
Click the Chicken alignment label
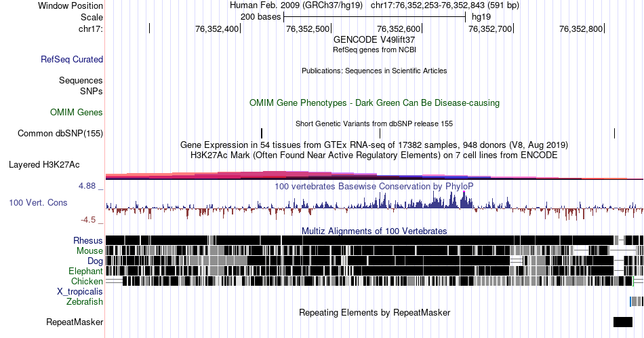tap(87, 281)
